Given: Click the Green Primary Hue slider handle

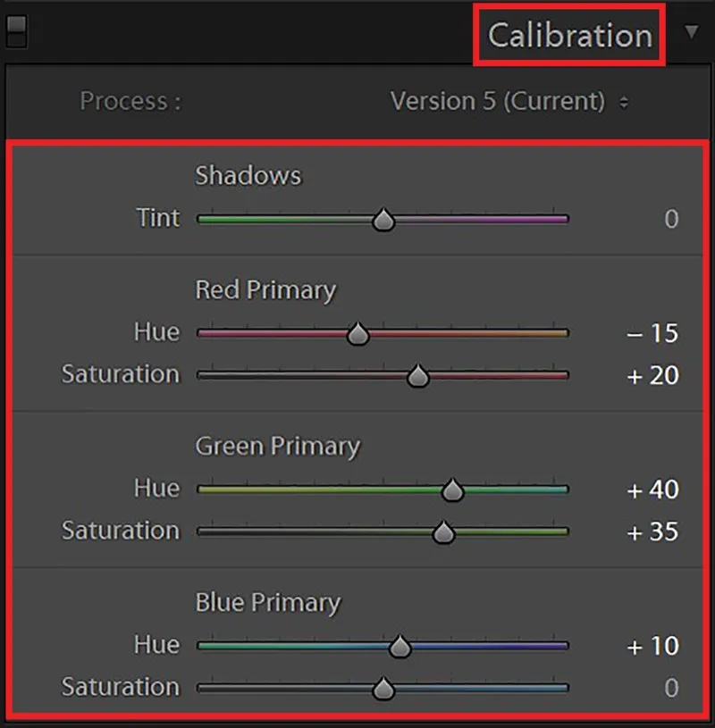Looking at the screenshot, I should coord(452,489).
